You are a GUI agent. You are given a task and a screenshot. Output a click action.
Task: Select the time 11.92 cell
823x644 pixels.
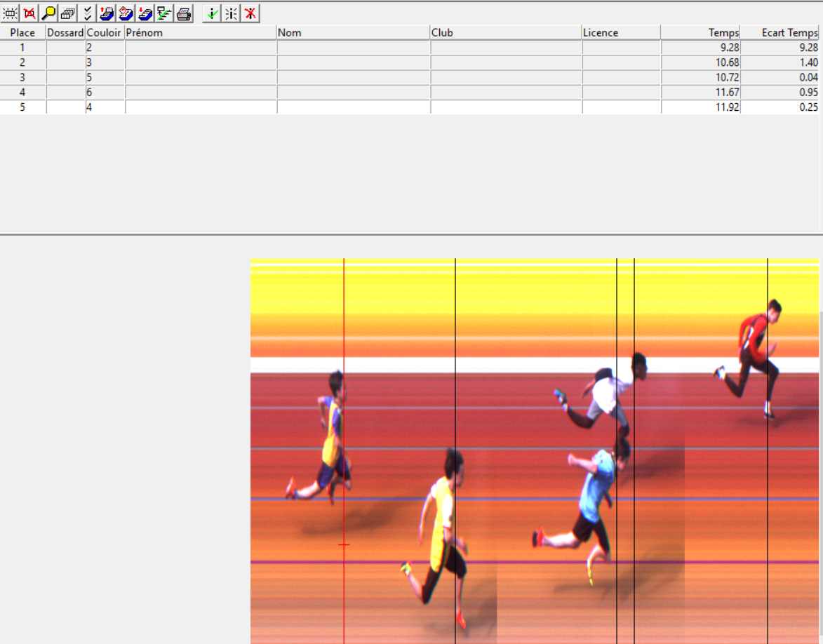pos(701,107)
